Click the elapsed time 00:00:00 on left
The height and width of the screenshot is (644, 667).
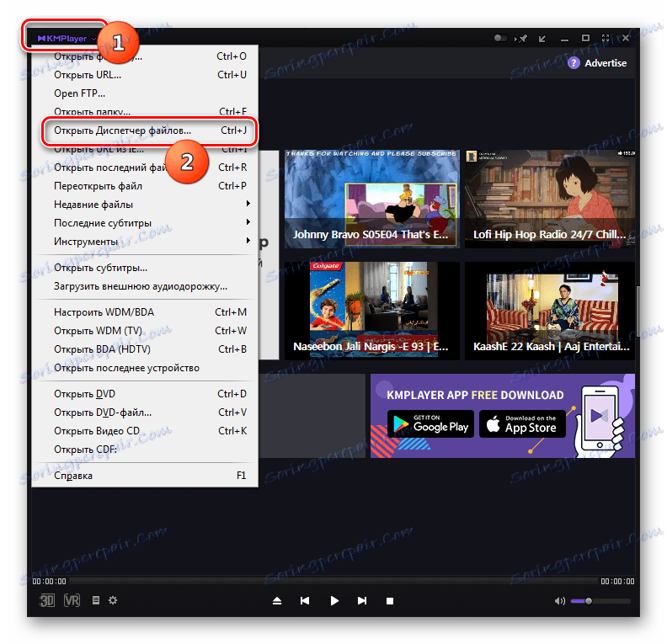coord(50,581)
